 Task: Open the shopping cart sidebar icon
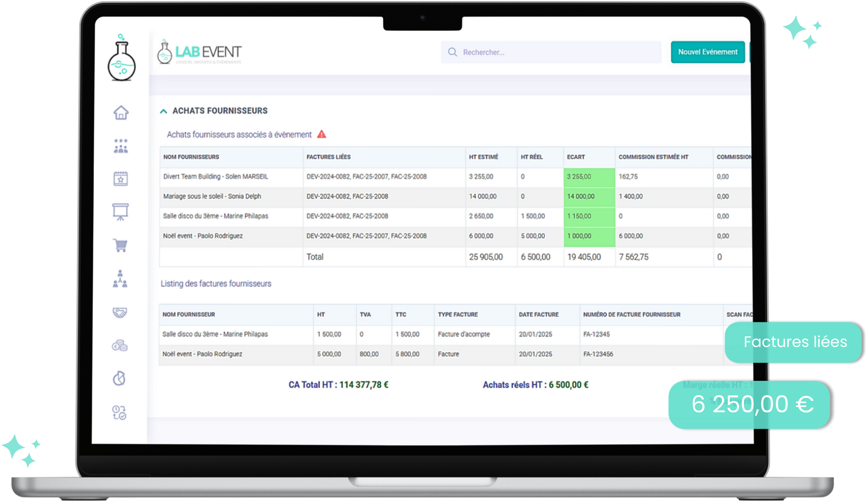click(121, 245)
